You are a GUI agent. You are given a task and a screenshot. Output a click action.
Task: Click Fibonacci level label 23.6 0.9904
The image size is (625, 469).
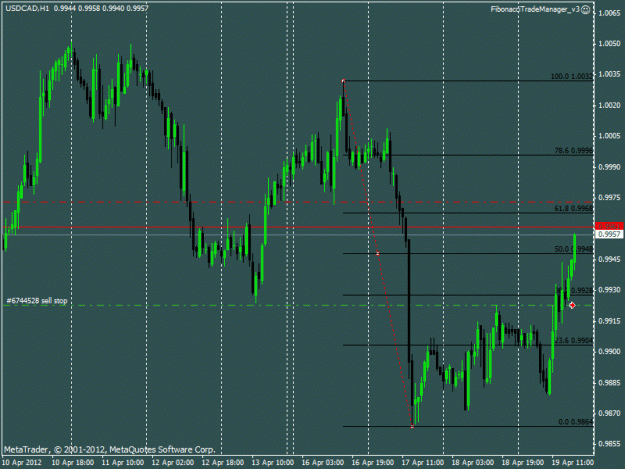click(574, 340)
